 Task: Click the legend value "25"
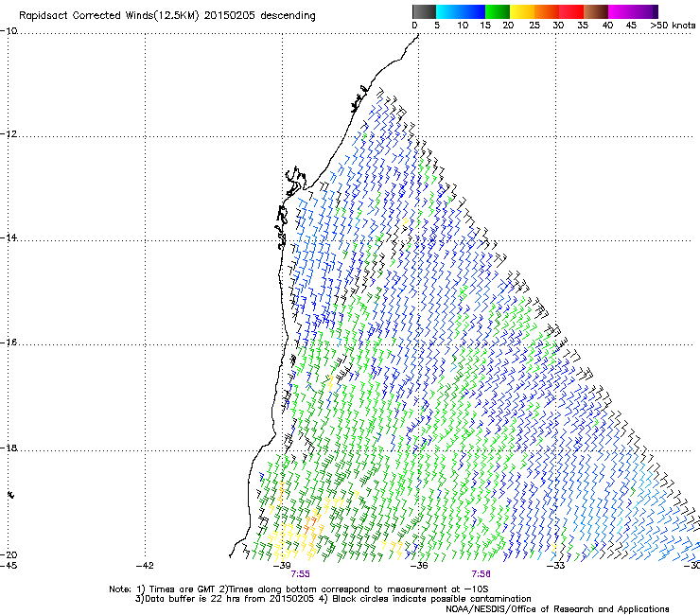pyautogui.click(x=534, y=26)
